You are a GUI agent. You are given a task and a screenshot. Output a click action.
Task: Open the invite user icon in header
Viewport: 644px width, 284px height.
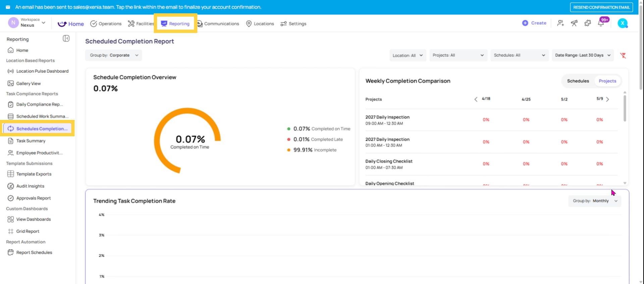560,23
